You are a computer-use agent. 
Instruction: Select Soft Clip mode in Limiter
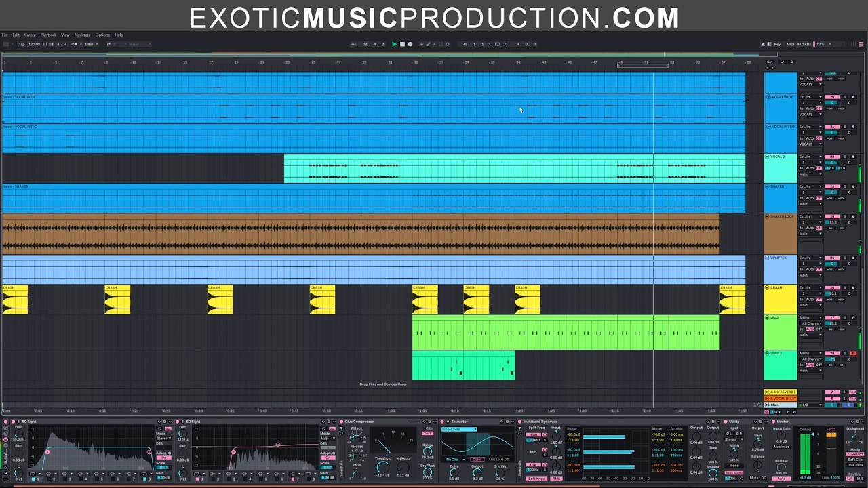click(854, 460)
